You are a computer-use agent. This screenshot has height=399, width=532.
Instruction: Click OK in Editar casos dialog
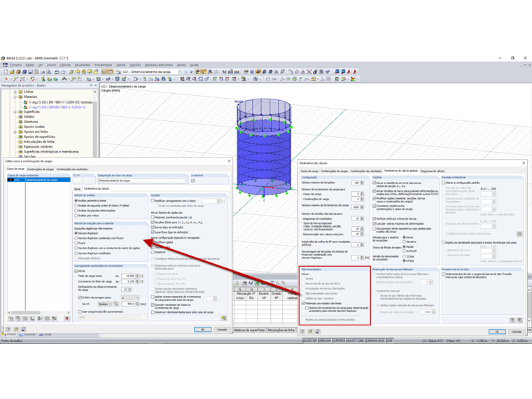coord(202,330)
